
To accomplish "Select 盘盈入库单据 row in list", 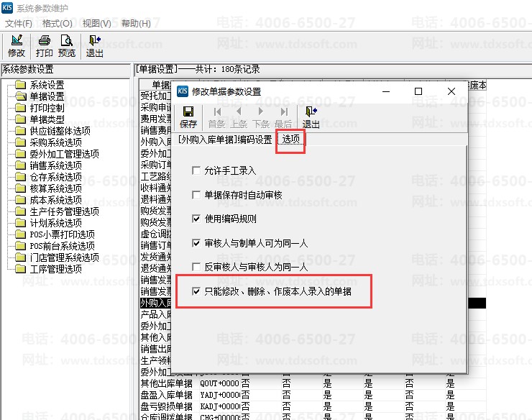I will tap(313, 396).
